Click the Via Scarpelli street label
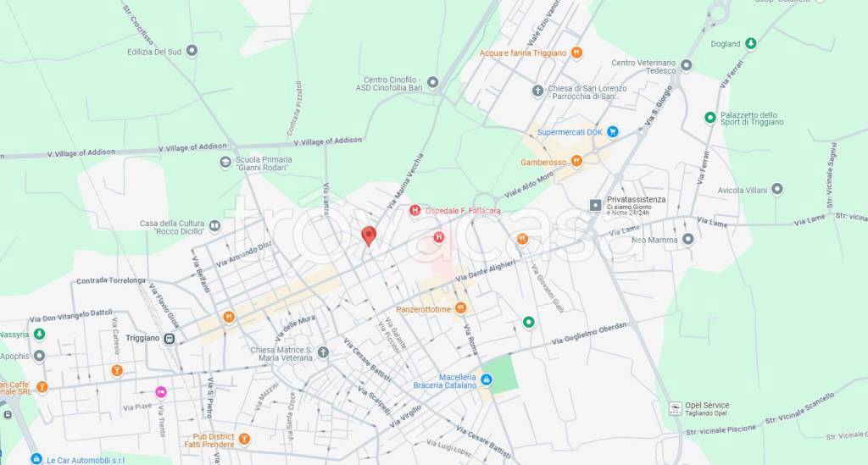Screen dimensions: 868x465 pos(374,400)
